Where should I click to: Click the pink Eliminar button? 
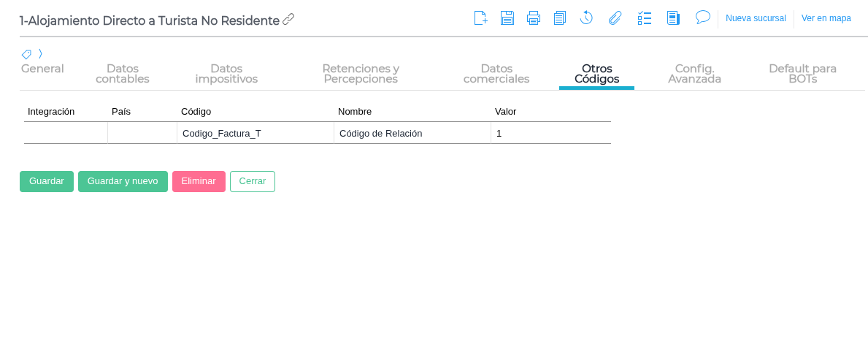coord(199,181)
